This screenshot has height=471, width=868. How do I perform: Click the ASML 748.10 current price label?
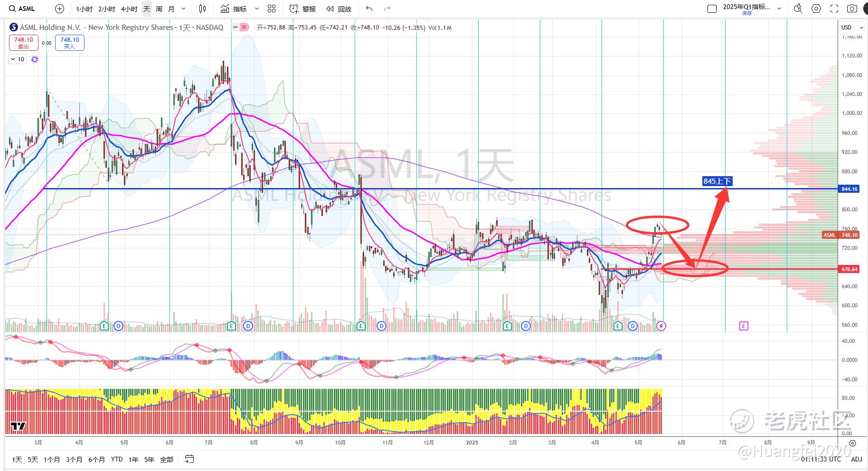[x=840, y=235]
